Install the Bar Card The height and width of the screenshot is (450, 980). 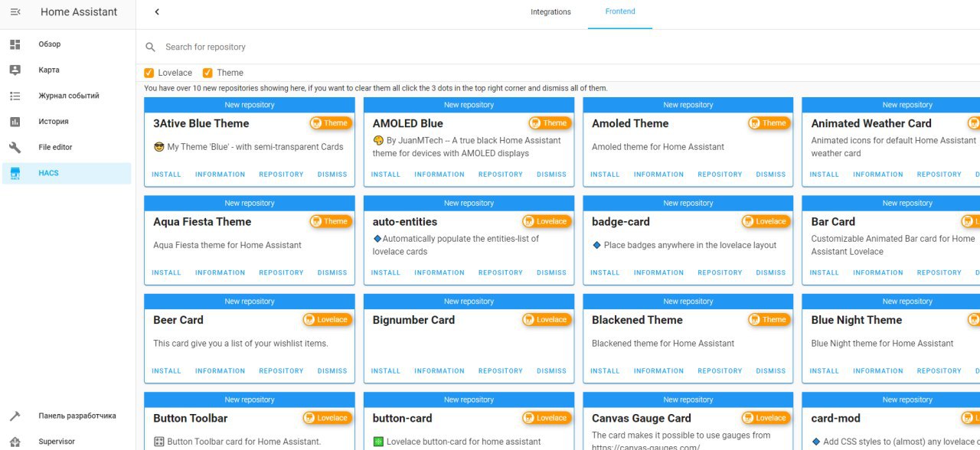(x=824, y=272)
